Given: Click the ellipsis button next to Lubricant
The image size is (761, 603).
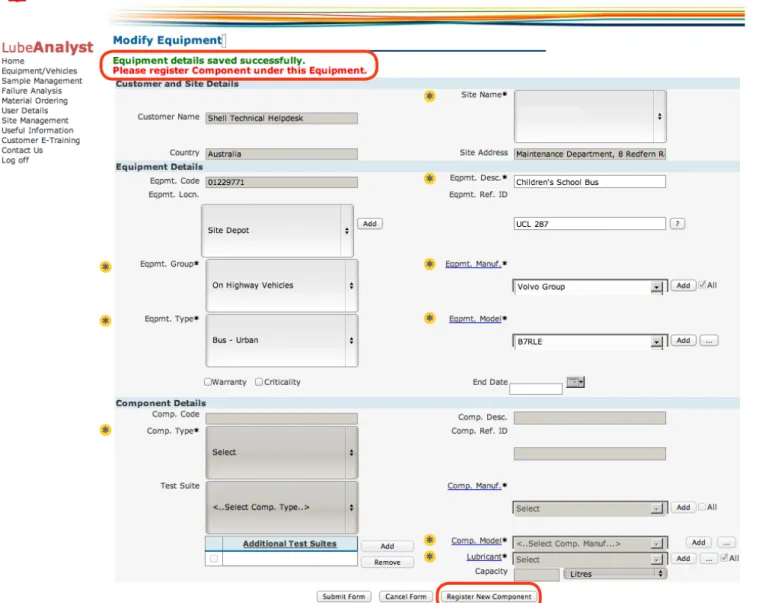Looking at the screenshot, I should (x=709, y=558).
